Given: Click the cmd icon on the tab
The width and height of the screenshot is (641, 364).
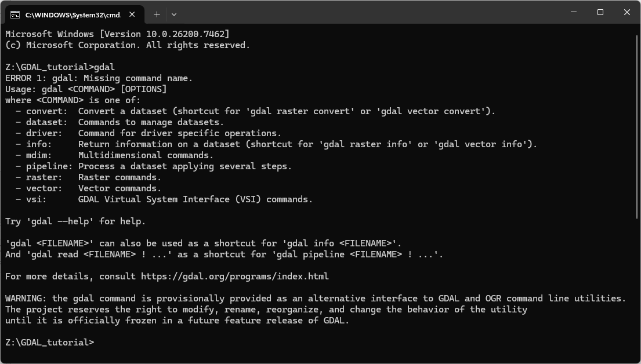Looking at the screenshot, I should point(15,13).
